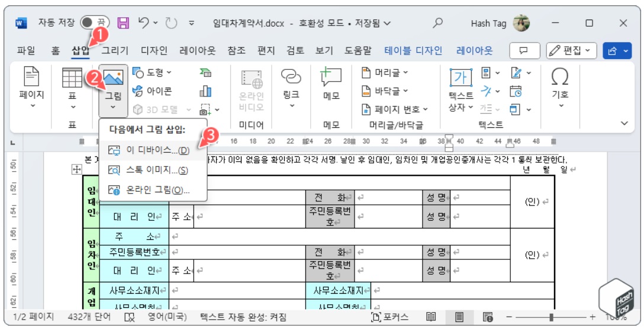Click the blue Share button
Screen dimensions: 644x328
(x=617, y=50)
